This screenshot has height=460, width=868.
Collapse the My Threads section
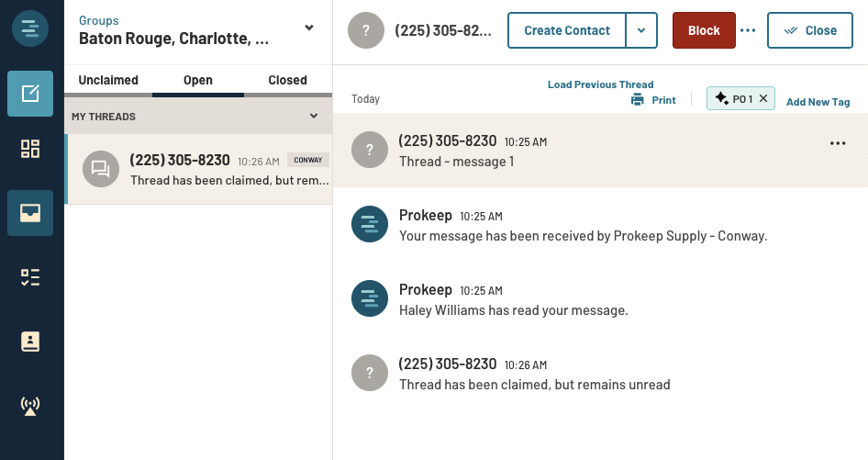click(x=314, y=117)
